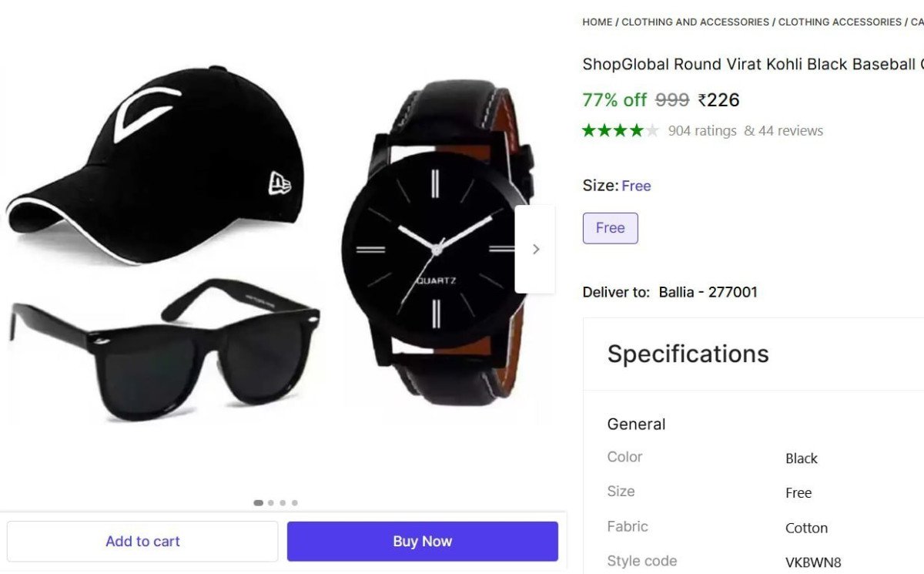Click the Specifications section heading
This screenshot has width=924, height=574.
[x=688, y=354]
